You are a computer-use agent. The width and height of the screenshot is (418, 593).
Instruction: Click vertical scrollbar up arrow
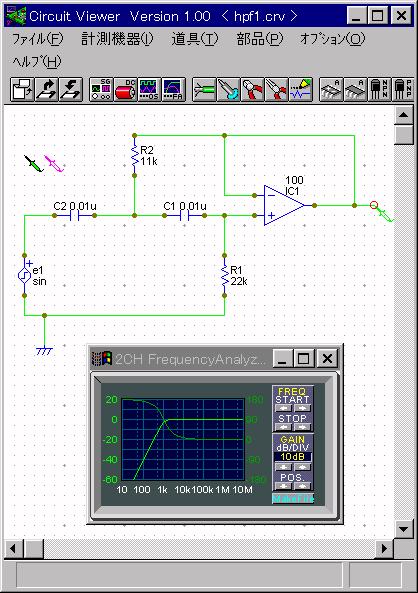coord(403,115)
